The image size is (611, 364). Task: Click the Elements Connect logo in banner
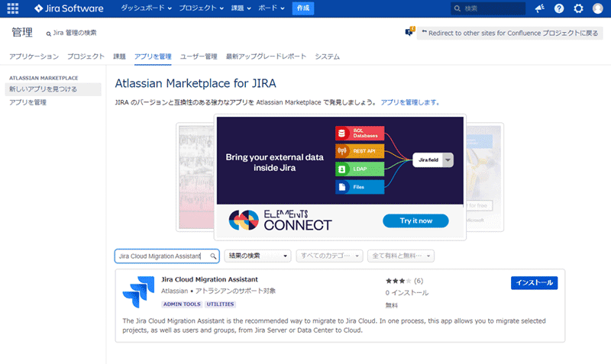tap(280, 221)
